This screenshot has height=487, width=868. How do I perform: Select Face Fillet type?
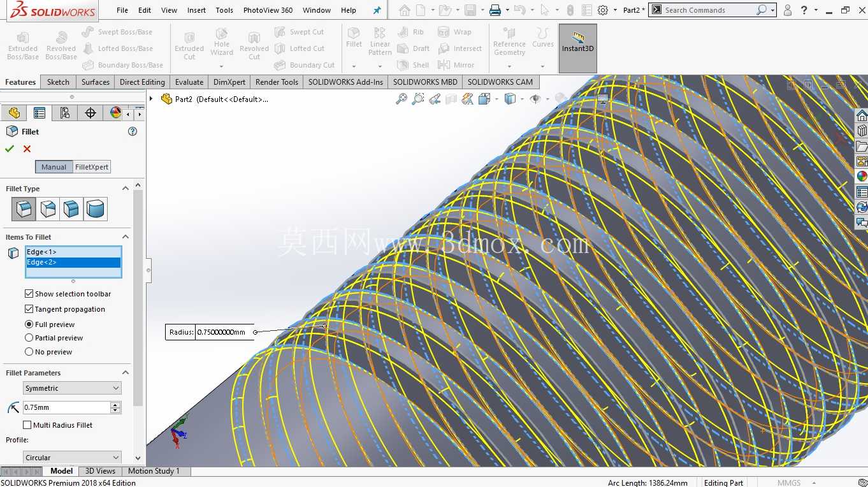coord(71,208)
